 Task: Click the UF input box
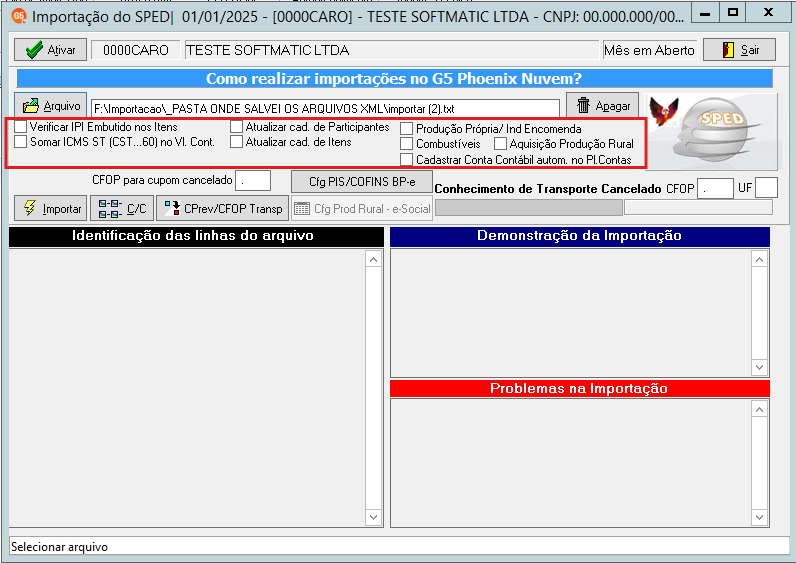[x=766, y=187]
